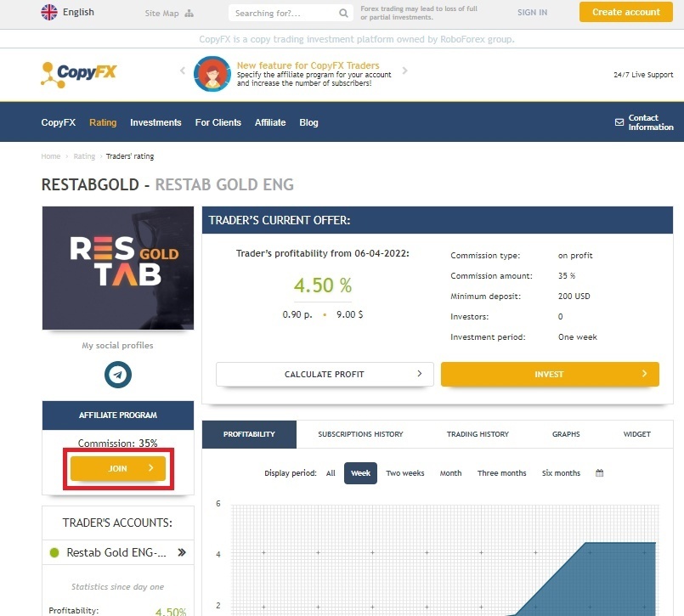Click the Create account button
This screenshot has width=684, height=616.
click(x=626, y=12)
